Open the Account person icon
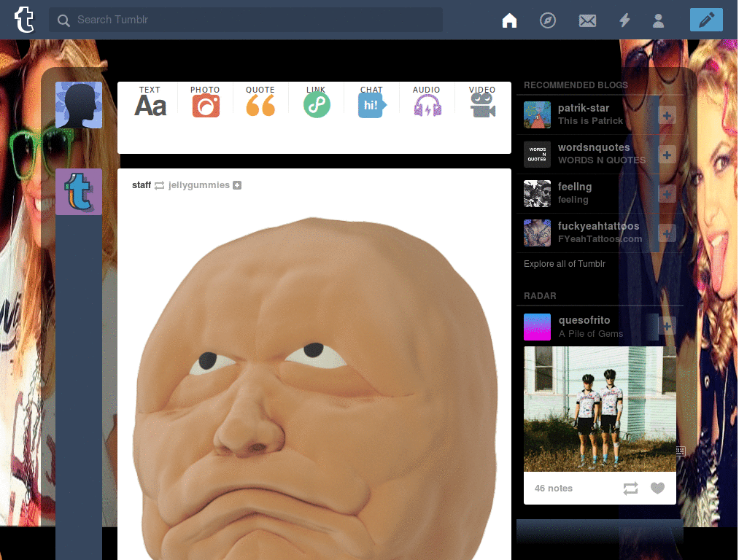Screen dimensions: 747x560 click(x=659, y=20)
